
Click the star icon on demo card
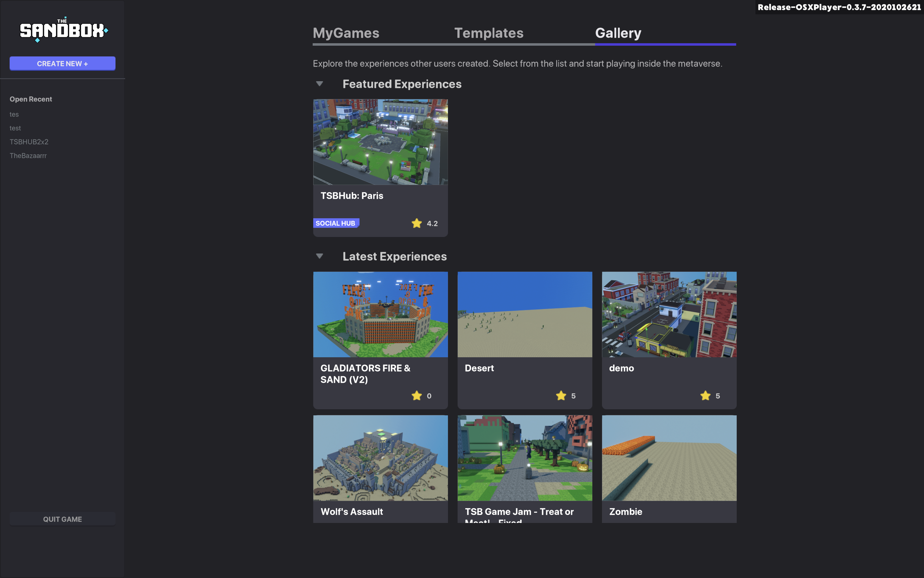click(x=705, y=396)
